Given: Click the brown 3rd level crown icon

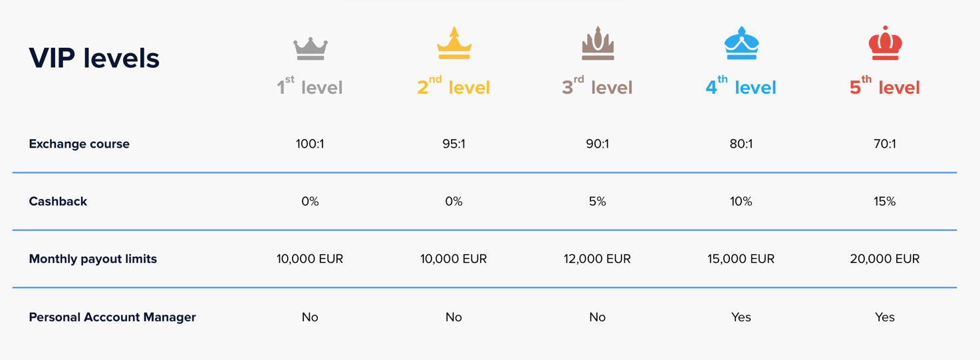Looking at the screenshot, I should [598, 43].
